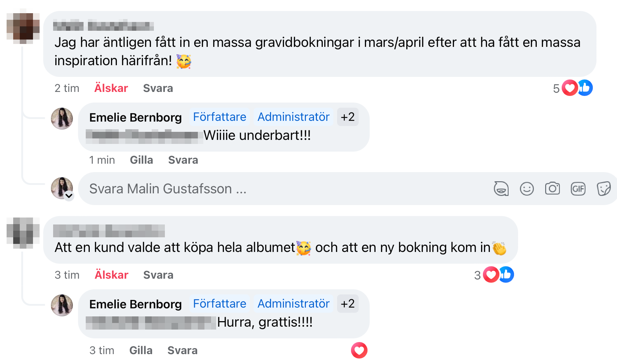617x364 pixels.
Task: Open Emelie Bernborg's profile from first reply
Action: click(x=136, y=118)
